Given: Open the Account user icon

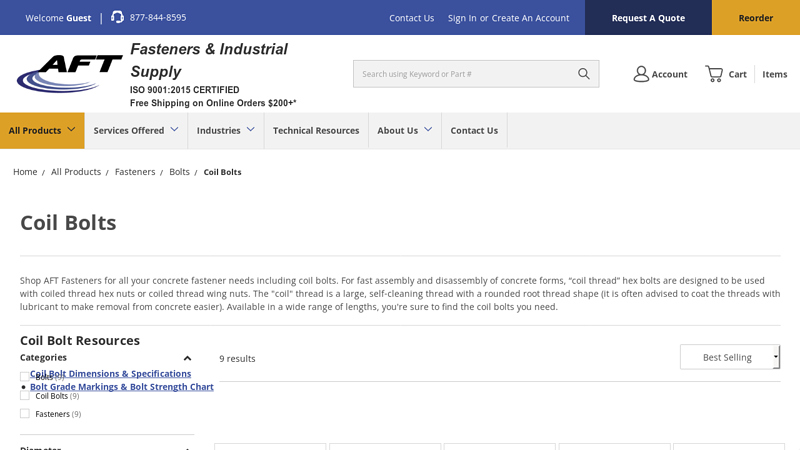Looking at the screenshot, I should pos(641,74).
